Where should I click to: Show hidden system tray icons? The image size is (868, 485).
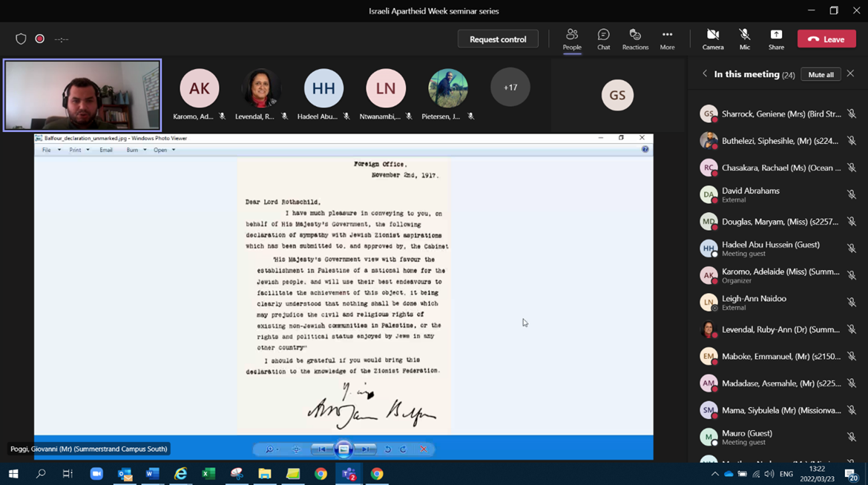[714, 474]
